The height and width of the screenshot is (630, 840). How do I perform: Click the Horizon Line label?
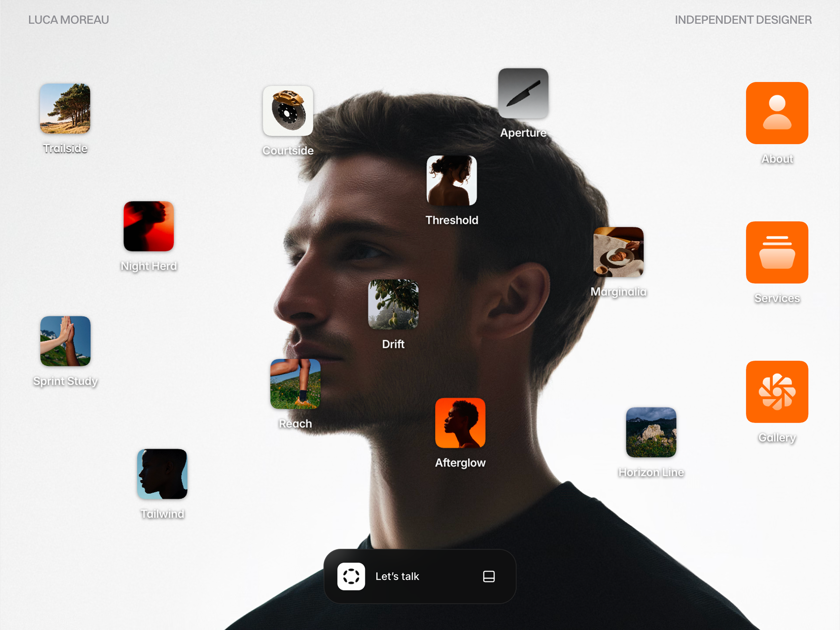pyautogui.click(x=651, y=472)
